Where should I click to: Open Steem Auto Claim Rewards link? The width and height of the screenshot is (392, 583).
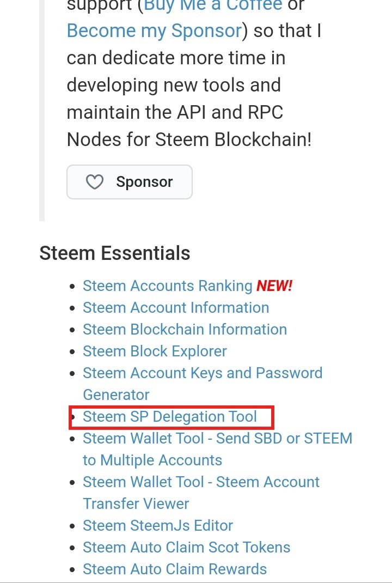pos(175,569)
